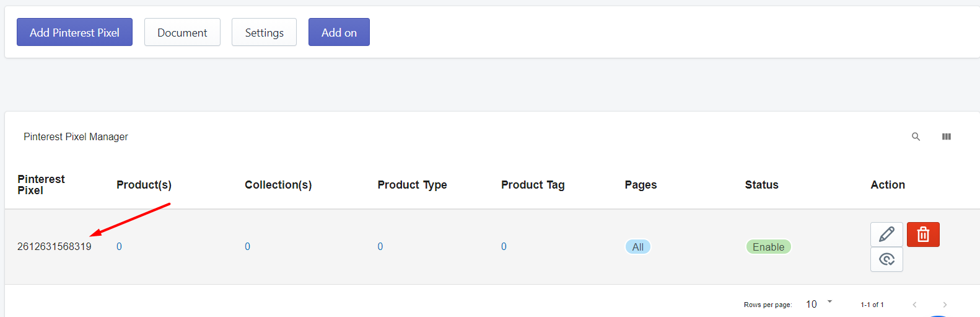Open the Document page
This screenshot has height=317, width=980.
182,32
